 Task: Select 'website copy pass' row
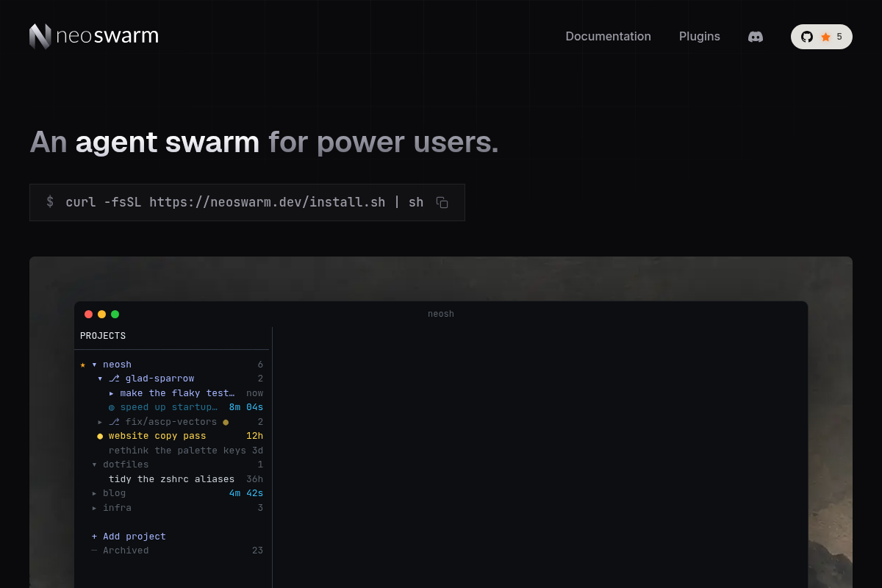pos(171,436)
